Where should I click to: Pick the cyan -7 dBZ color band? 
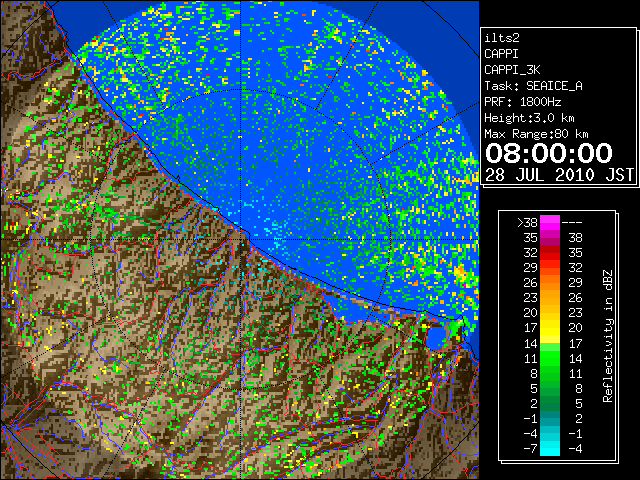(x=550, y=448)
